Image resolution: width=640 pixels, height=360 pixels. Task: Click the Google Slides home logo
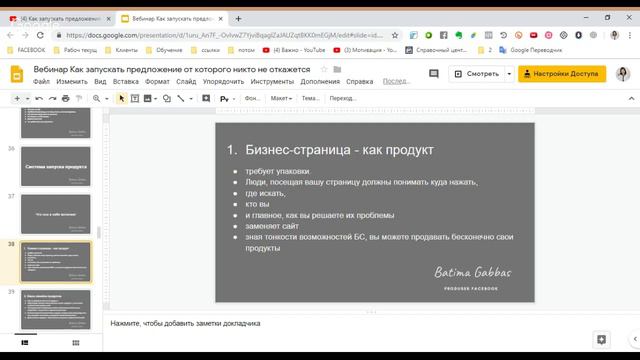[x=17, y=74]
